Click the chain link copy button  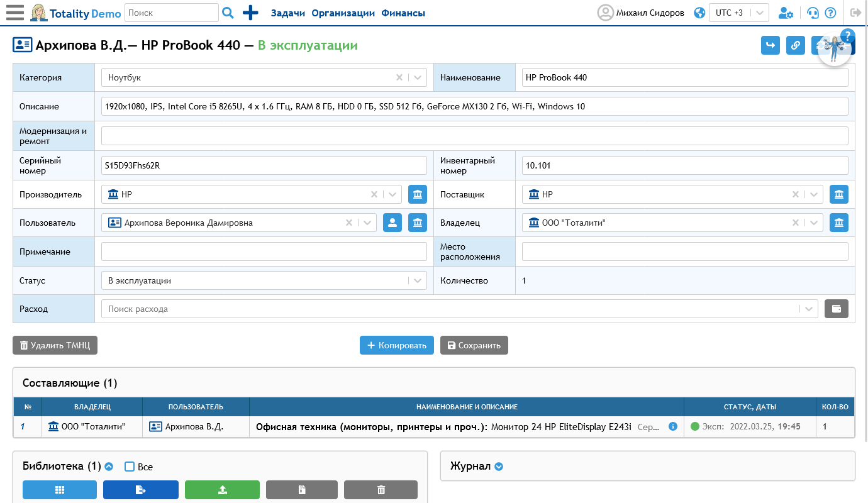796,45
